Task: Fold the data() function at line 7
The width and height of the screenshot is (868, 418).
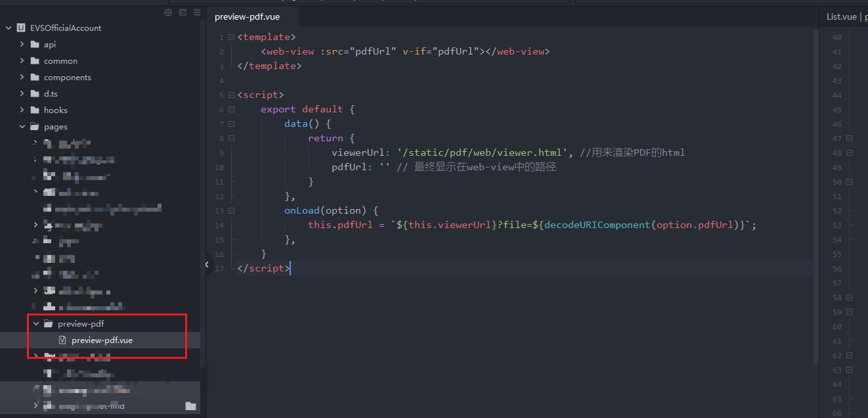Action: pyautogui.click(x=231, y=124)
